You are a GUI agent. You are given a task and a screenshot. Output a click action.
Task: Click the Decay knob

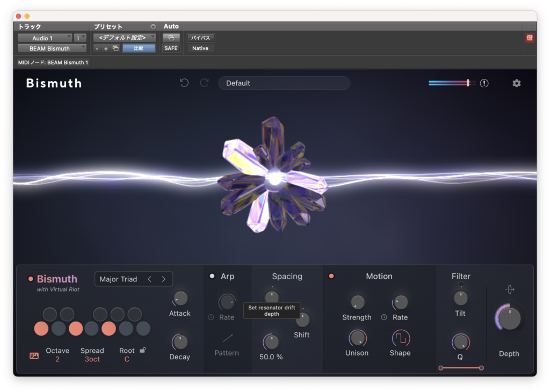(x=180, y=342)
